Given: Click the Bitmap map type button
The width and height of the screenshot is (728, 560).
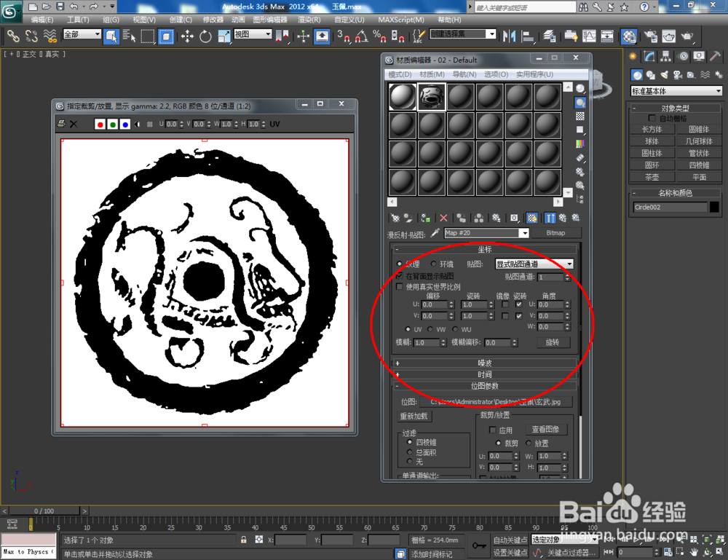Looking at the screenshot, I should tap(555, 233).
